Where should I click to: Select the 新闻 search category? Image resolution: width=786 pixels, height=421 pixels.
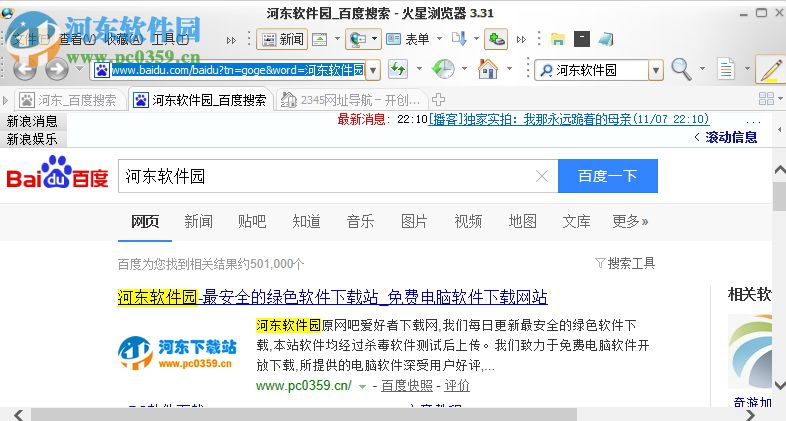coord(198,221)
